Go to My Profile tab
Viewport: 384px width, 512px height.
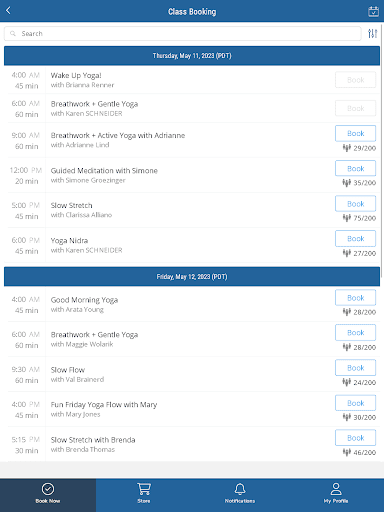point(336,493)
